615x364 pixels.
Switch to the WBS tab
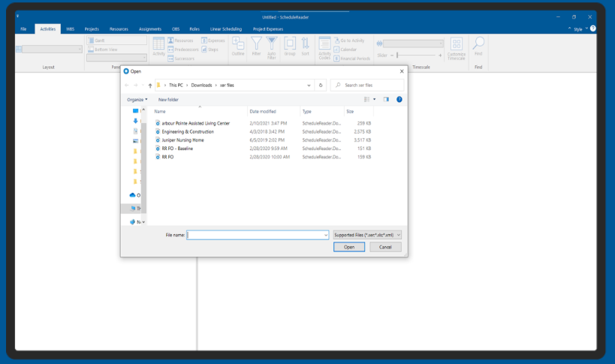(70, 29)
